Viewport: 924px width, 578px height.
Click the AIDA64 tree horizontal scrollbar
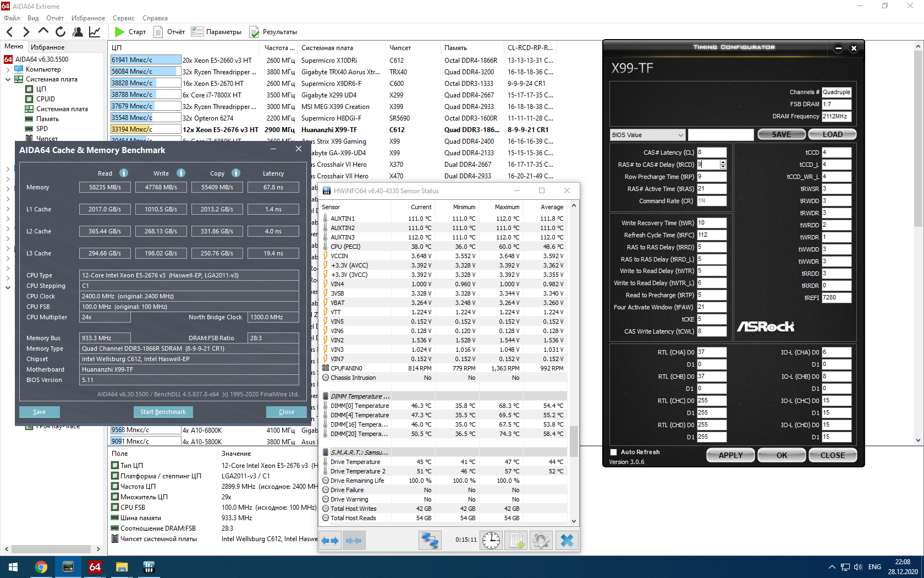(x=52, y=549)
